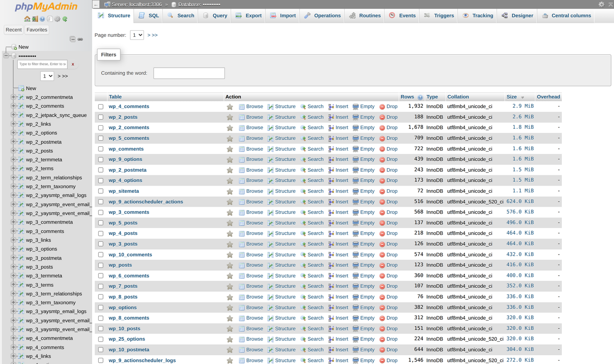614x364 pixels.
Task: Tick the wp_options row checkbox
Action: coord(101,307)
